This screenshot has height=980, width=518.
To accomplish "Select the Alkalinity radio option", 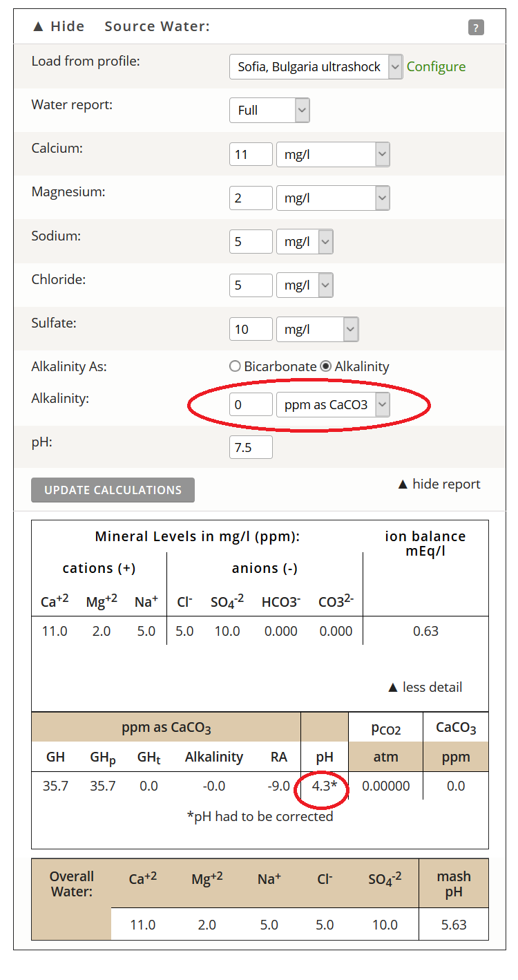I will tap(326, 367).
